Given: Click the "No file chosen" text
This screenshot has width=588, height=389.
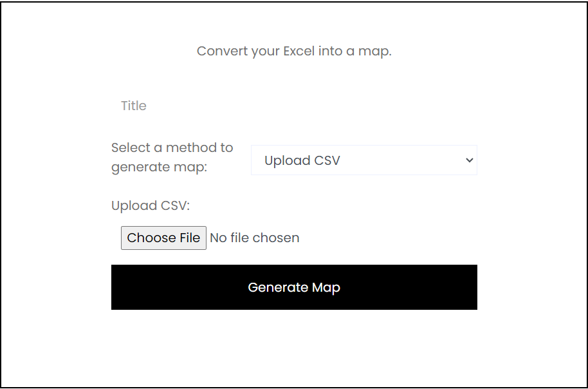Looking at the screenshot, I should (x=255, y=238).
